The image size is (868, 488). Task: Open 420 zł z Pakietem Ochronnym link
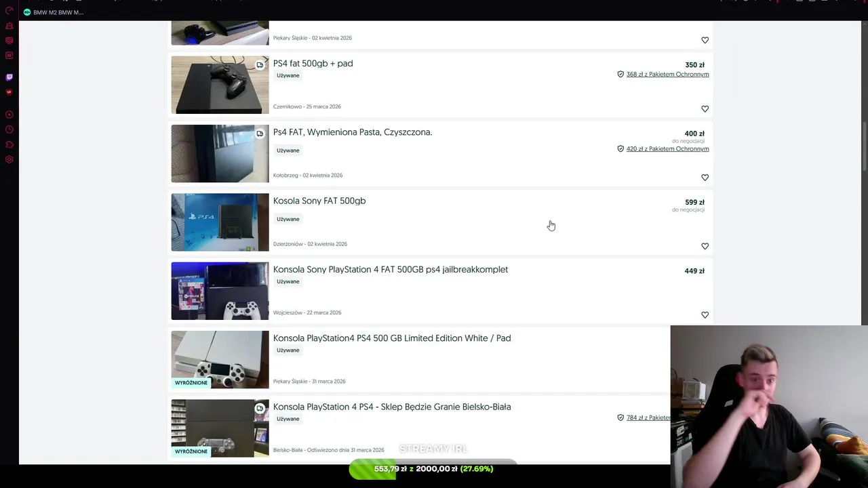(x=668, y=149)
